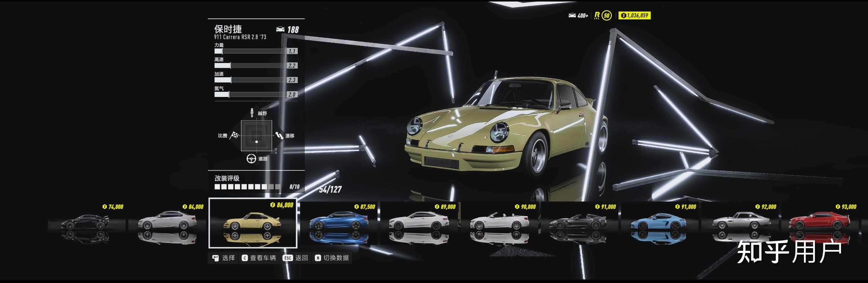
Task: Click the acceleration value 2.3
Action: point(292,80)
